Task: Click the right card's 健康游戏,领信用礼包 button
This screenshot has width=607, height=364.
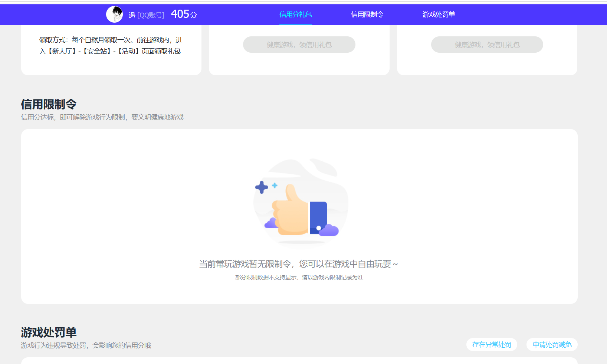Action: point(487,45)
